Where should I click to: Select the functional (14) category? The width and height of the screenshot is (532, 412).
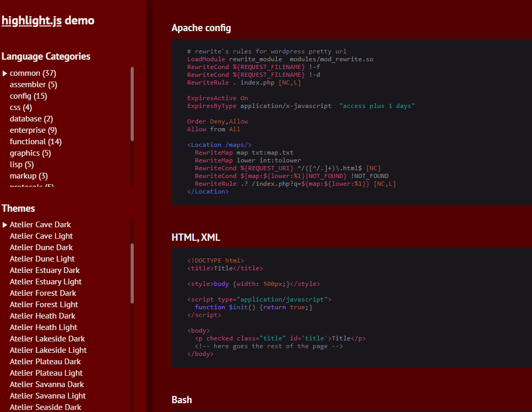pyautogui.click(x=36, y=142)
